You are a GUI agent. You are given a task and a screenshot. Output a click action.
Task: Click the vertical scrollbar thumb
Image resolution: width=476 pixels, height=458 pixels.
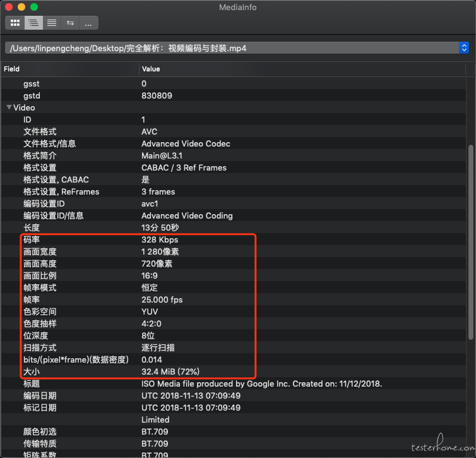[471, 243]
